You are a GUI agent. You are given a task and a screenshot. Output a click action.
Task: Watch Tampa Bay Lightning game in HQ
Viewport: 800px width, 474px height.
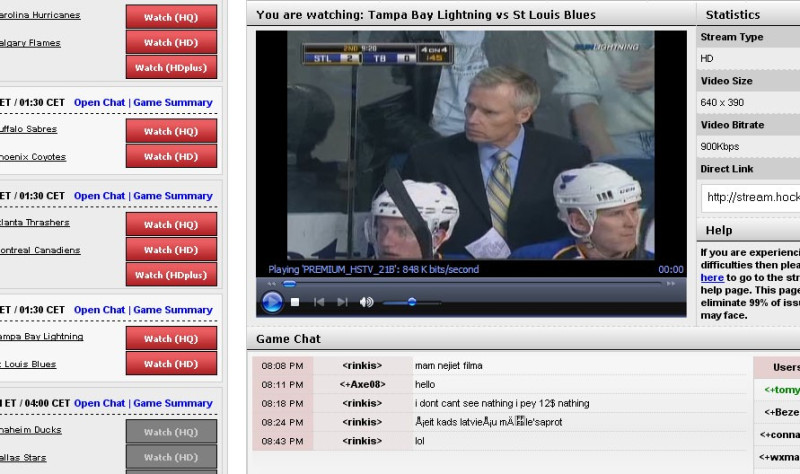[x=171, y=338]
